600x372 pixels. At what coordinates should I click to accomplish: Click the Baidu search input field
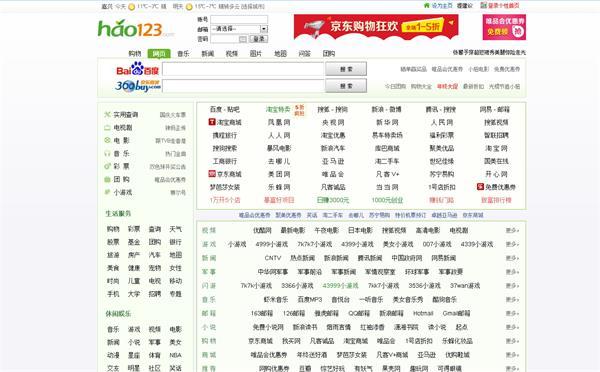tap(243, 69)
